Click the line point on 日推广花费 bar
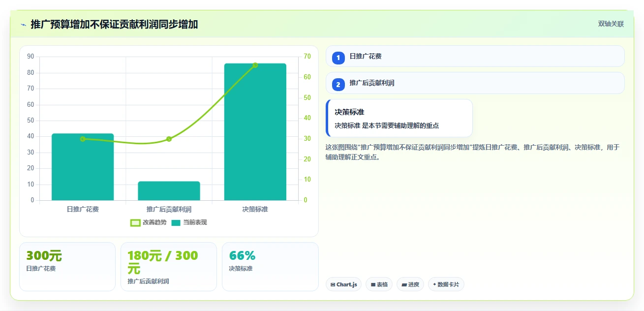The image size is (644, 311). point(83,139)
